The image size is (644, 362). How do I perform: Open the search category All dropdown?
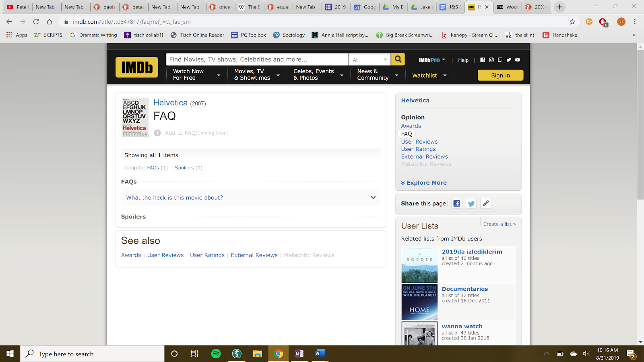pos(369,60)
